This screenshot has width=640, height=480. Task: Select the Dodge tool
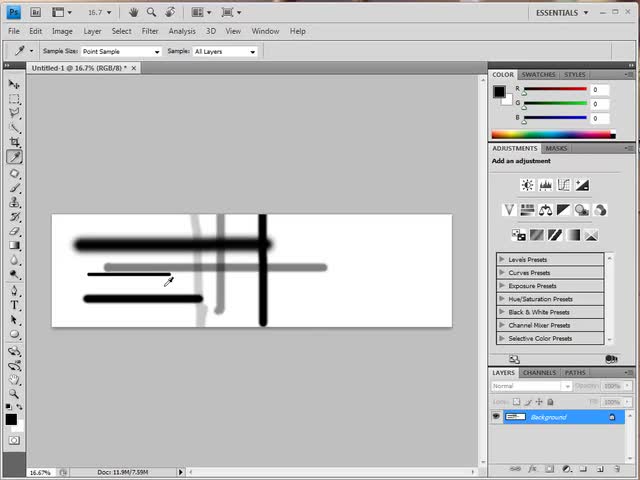point(14,274)
